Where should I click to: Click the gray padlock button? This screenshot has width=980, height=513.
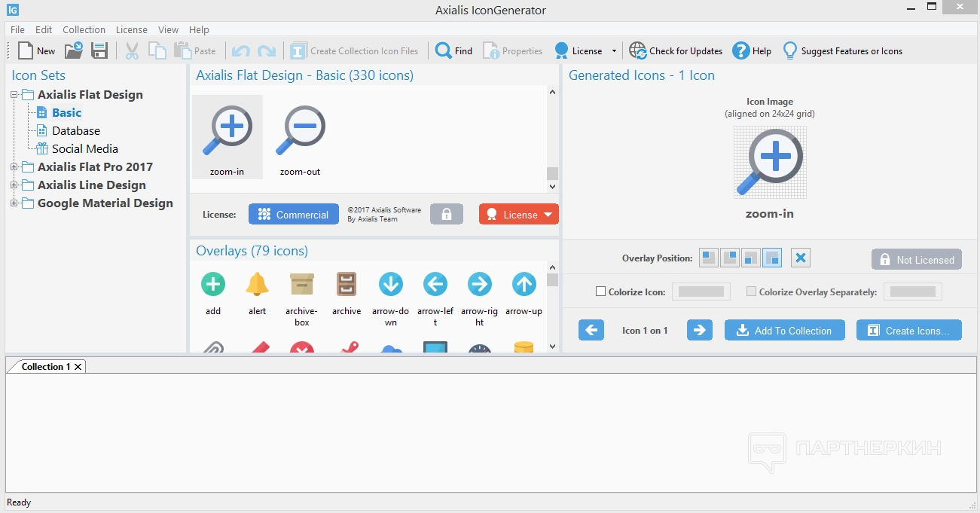coord(447,214)
